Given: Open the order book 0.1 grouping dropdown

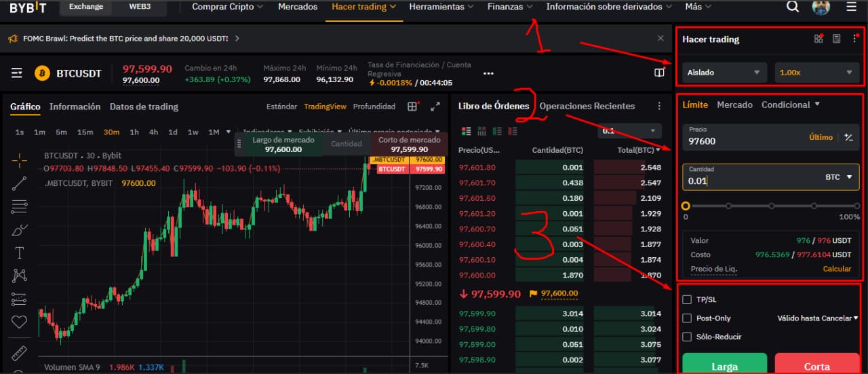Looking at the screenshot, I should (630, 131).
